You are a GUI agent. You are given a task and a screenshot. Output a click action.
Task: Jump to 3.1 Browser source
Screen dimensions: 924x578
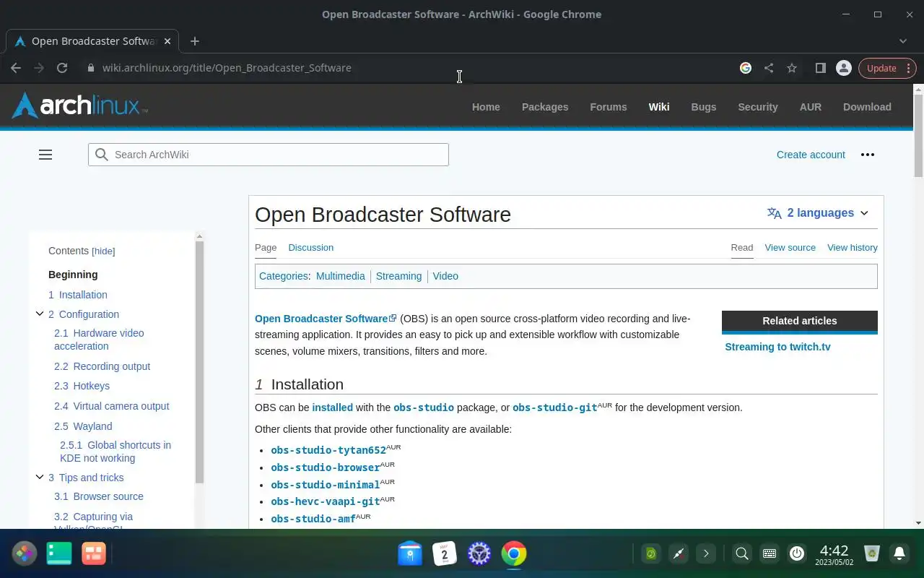click(99, 496)
